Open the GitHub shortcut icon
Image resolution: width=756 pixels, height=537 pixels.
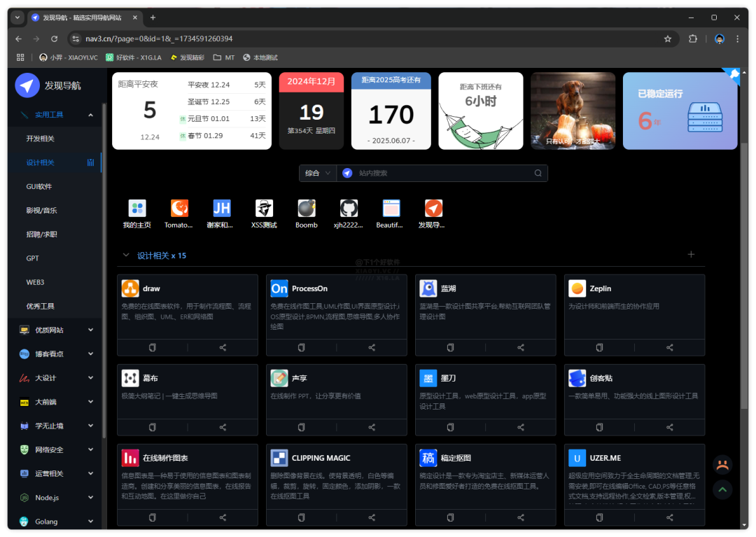pyautogui.click(x=349, y=208)
